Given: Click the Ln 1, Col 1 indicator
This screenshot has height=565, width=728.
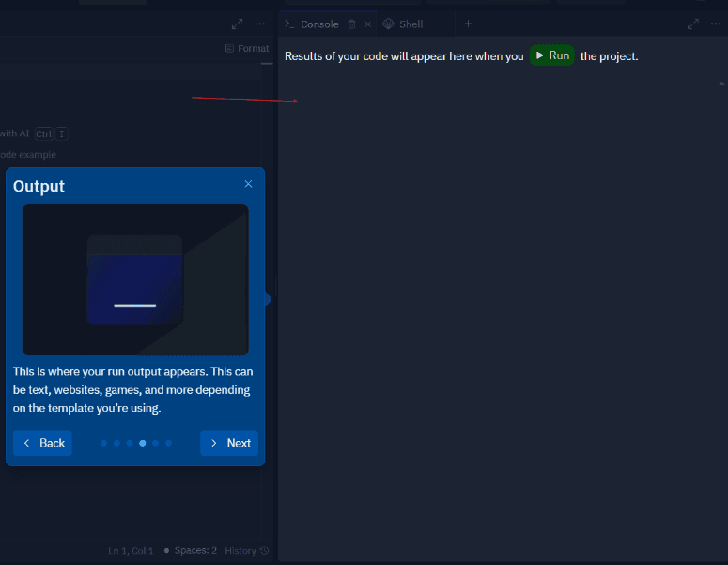Looking at the screenshot, I should coord(130,550).
